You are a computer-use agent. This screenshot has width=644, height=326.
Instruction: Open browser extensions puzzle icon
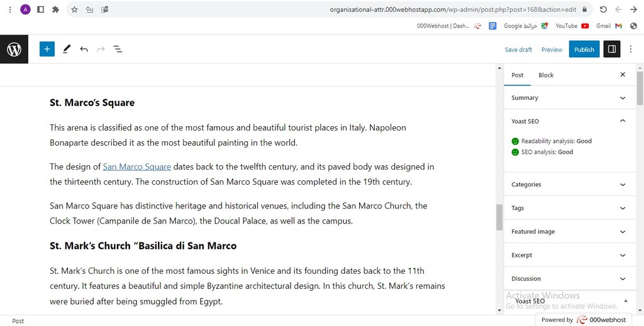click(55, 9)
